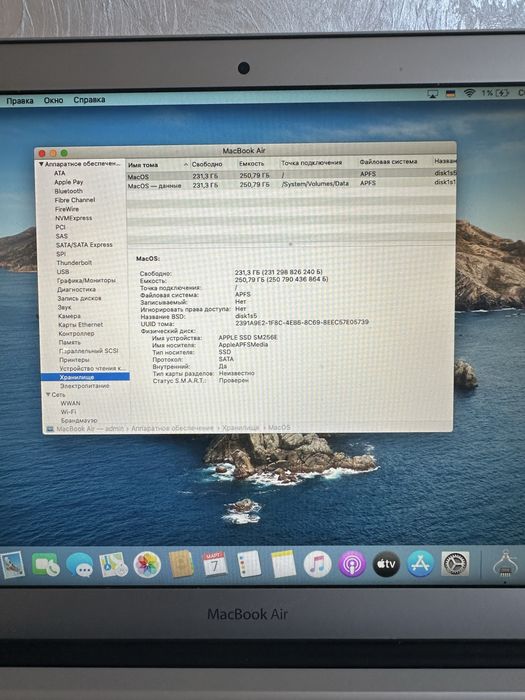Sort by the Имя тома column
The image size is (525, 700).
point(158,165)
